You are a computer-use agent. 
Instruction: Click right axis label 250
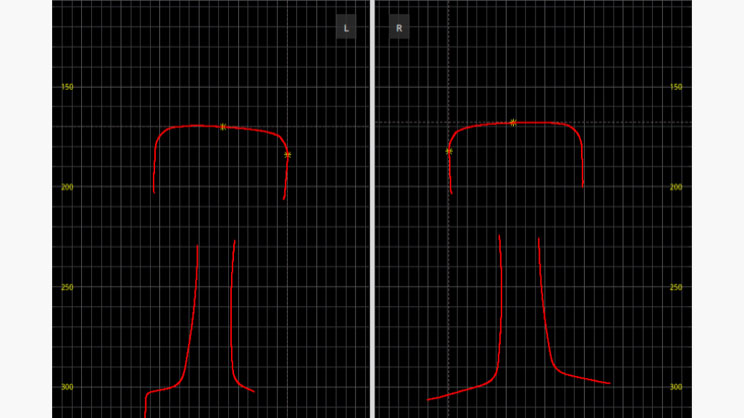[676, 287]
